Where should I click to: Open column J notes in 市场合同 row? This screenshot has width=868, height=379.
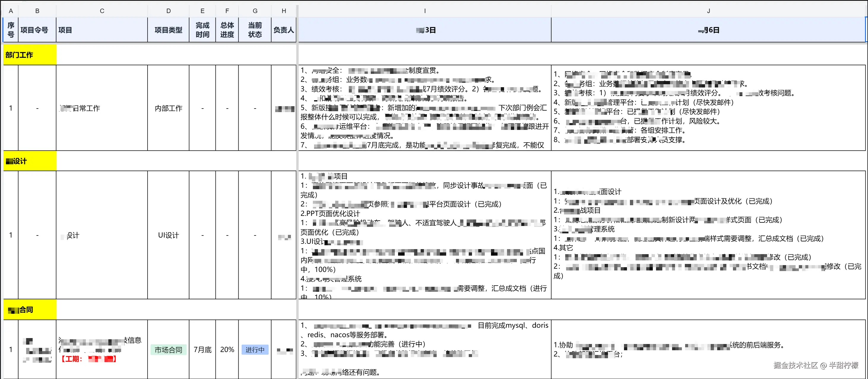coord(708,350)
